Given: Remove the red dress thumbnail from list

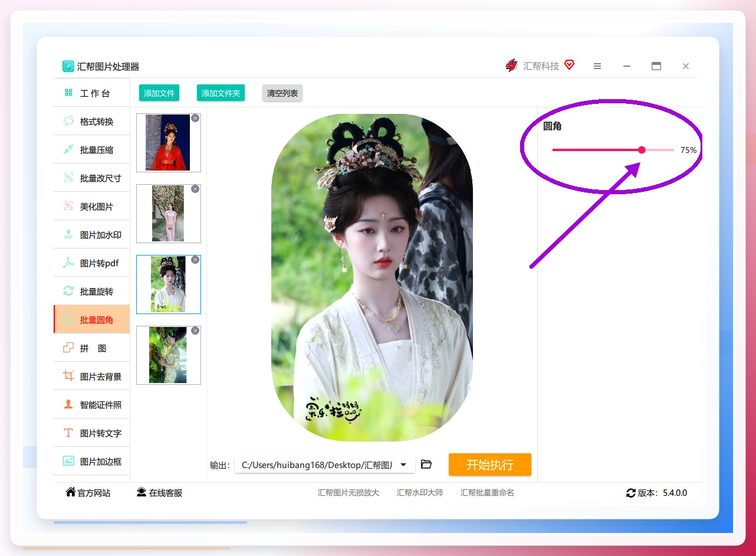Looking at the screenshot, I should [x=195, y=118].
